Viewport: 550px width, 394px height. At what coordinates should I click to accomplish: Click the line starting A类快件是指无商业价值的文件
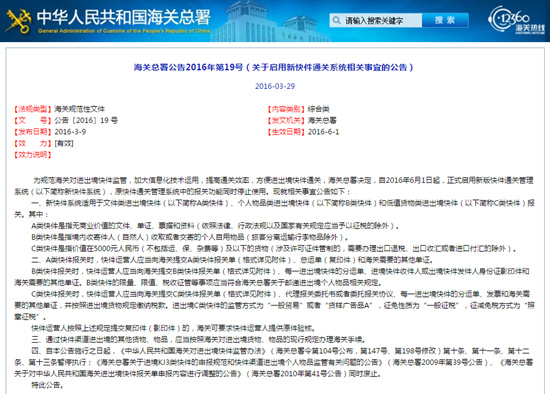click(x=215, y=226)
